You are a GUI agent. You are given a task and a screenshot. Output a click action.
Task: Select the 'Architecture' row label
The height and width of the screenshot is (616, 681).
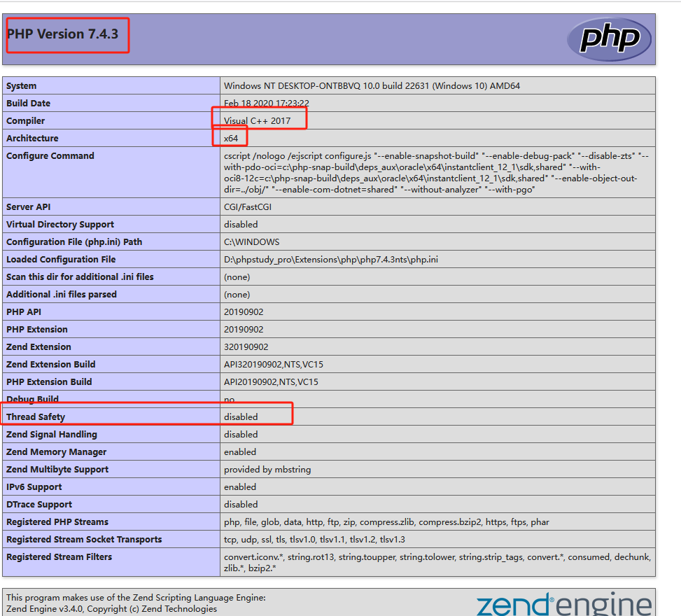point(32,138)
